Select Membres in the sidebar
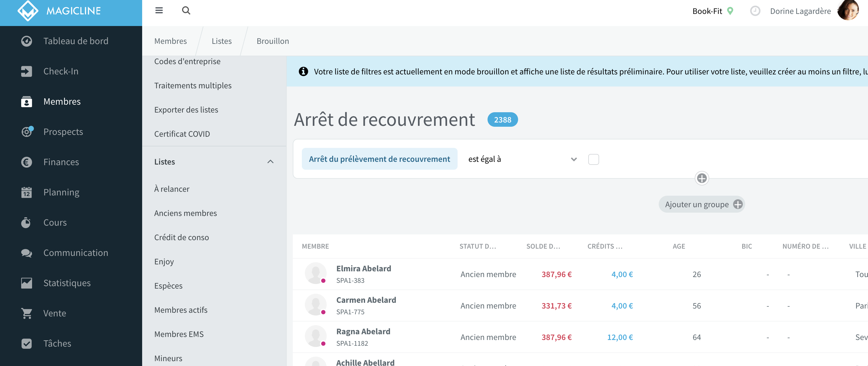The image size is (868, 366). 71,101
